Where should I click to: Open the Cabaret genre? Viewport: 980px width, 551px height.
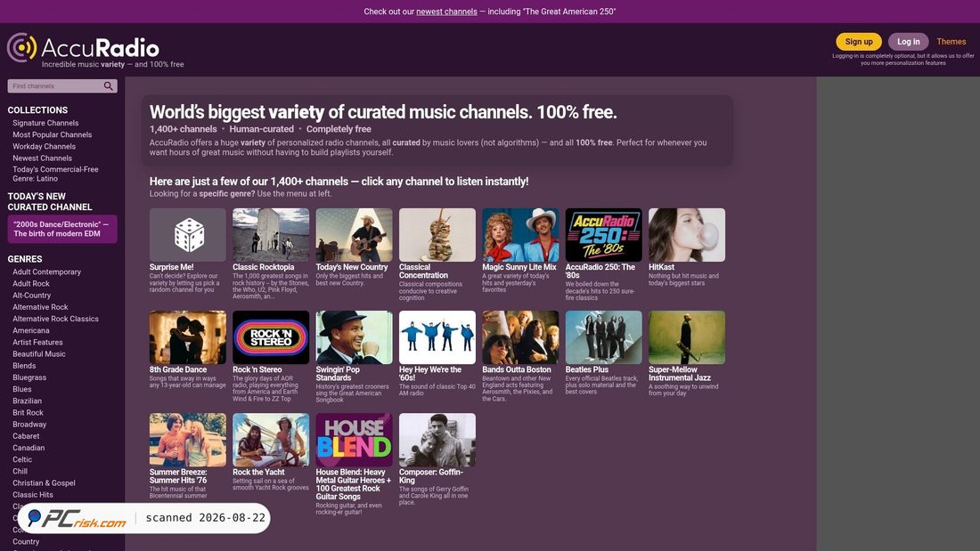[26, 436]
